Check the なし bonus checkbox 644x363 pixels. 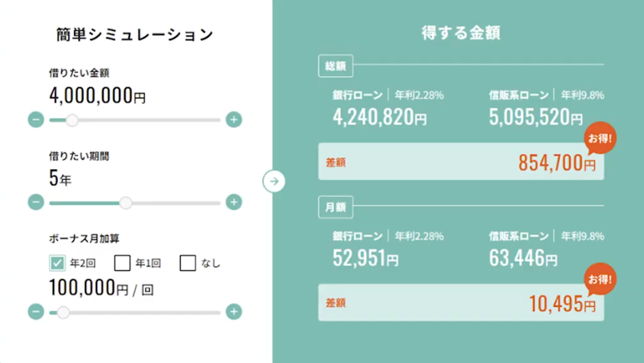pos(188,263)
